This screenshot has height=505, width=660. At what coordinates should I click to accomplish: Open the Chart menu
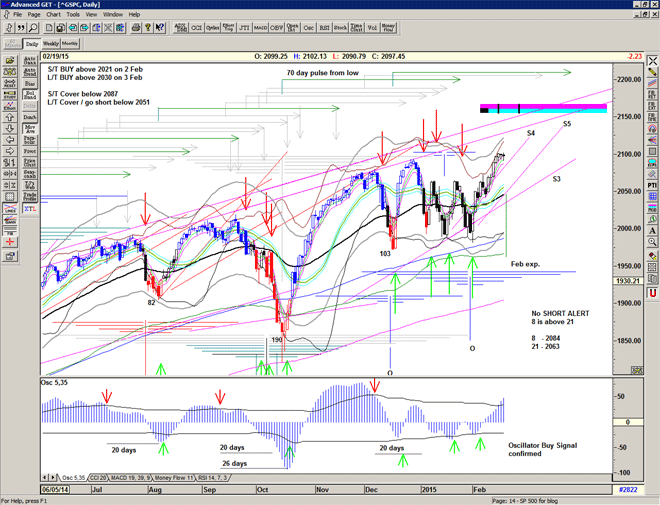[53, 15]
